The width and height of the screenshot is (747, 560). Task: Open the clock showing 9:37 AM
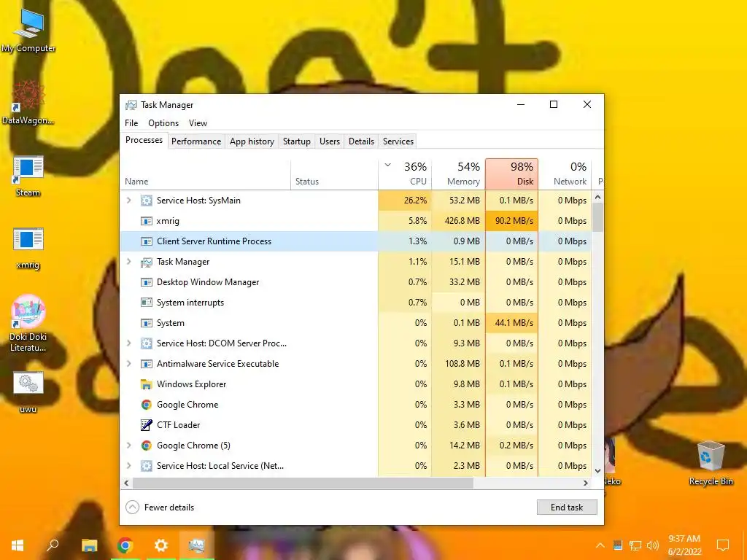684,545
